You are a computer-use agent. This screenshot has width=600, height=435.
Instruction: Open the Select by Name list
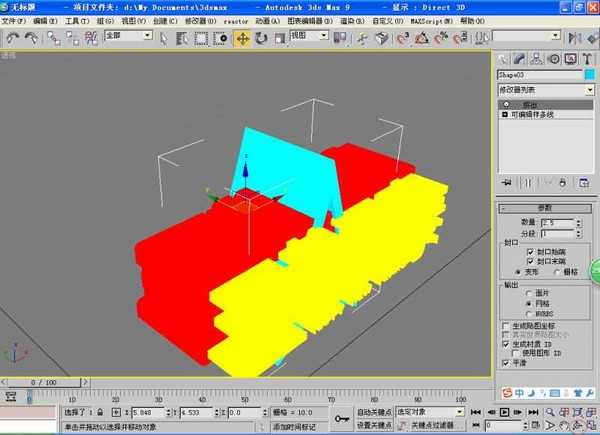pyautogui.click(x=182, y=38)
